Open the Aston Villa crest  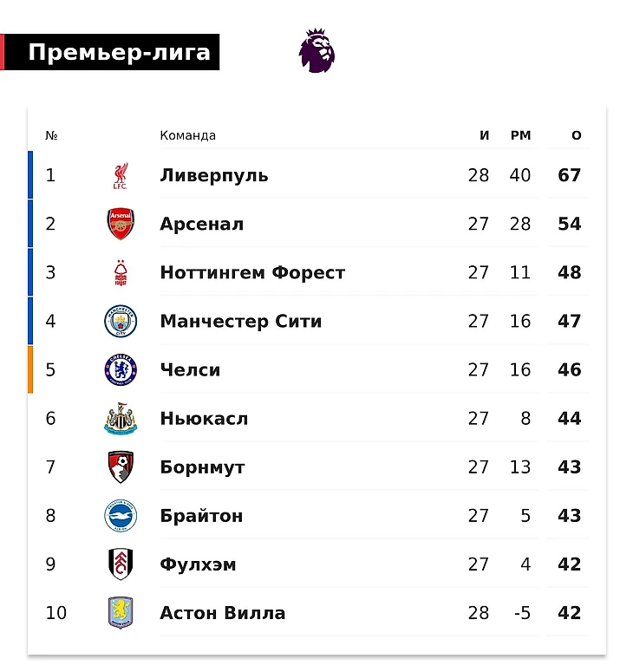[121, 613]
